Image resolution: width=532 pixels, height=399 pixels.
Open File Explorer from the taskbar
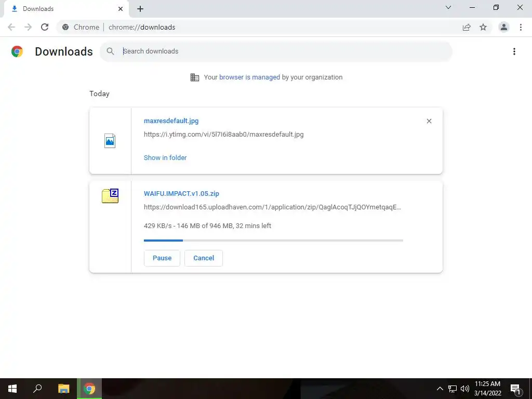tap(63, 389)
